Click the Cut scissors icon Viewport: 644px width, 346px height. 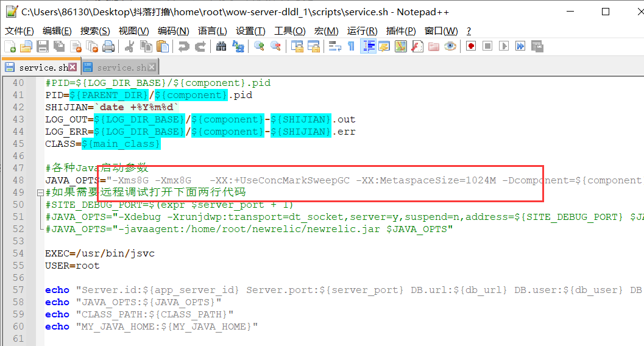click(129, 46)
